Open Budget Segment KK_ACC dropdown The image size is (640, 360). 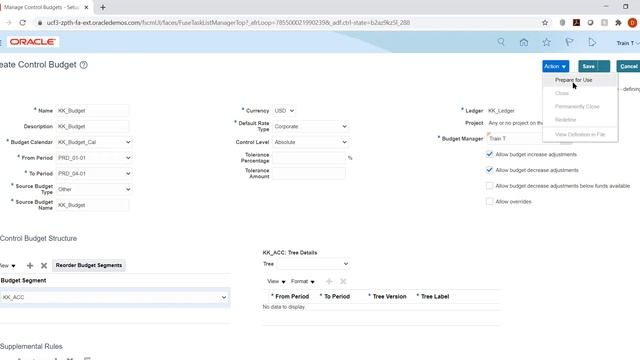coord(115,297)
